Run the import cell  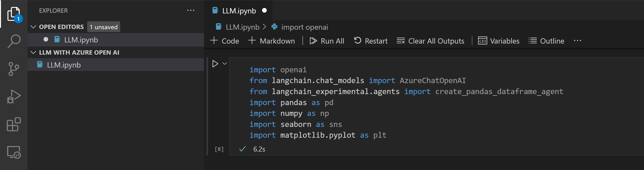point(215,64)
